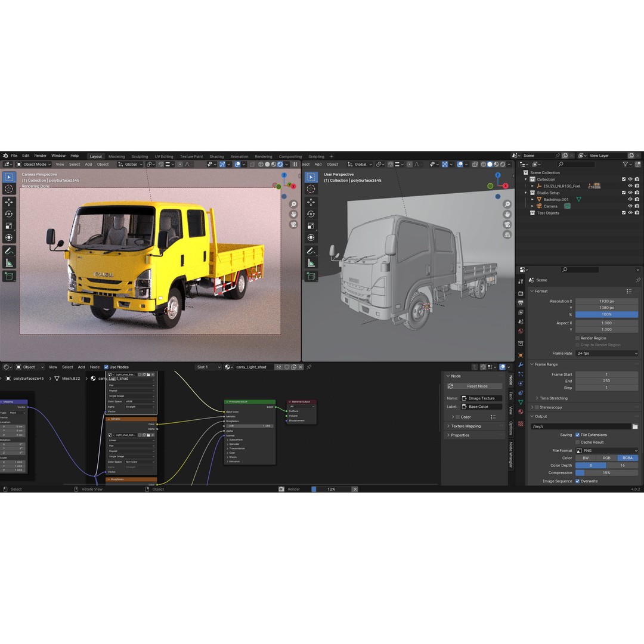Uncheck the Overwrite checkbox

577,481
